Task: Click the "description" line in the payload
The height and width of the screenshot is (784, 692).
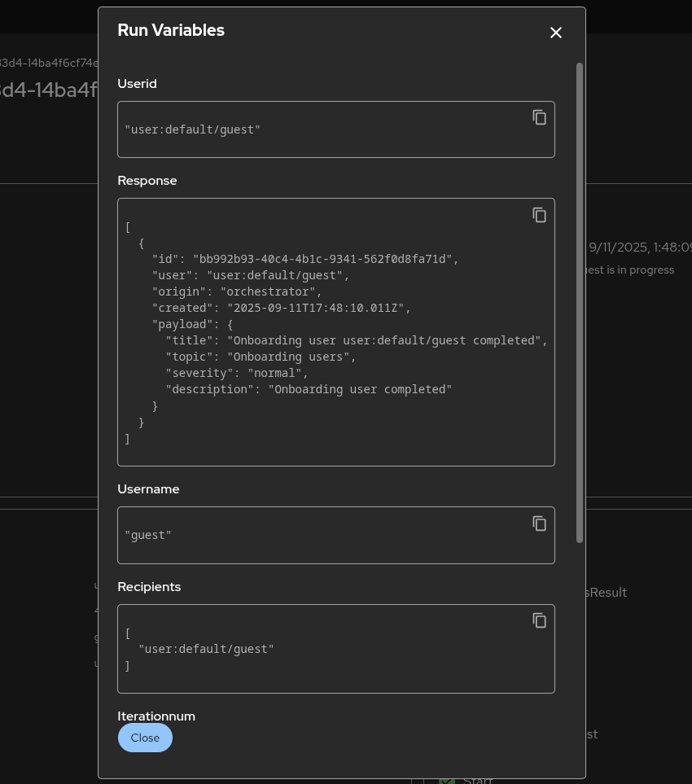Action: pos(309,389)
